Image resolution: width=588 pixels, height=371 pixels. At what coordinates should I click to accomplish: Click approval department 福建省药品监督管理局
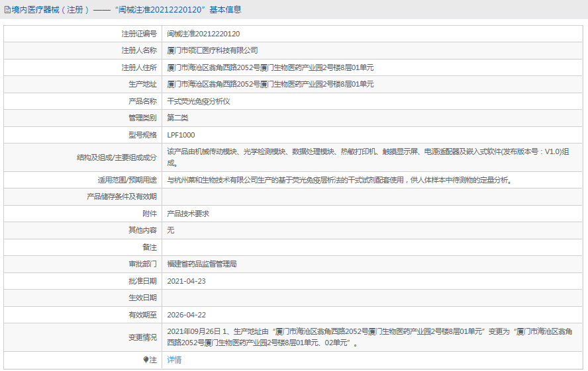[x=202, y=264]
